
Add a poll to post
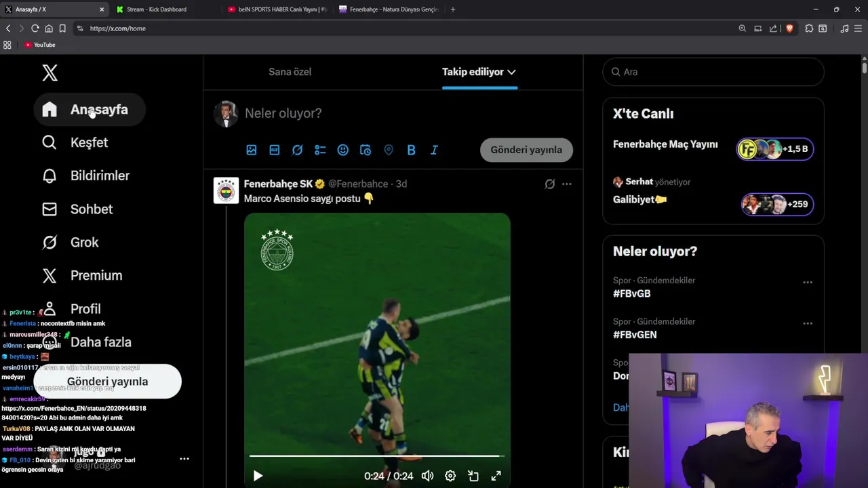(320, 150)
